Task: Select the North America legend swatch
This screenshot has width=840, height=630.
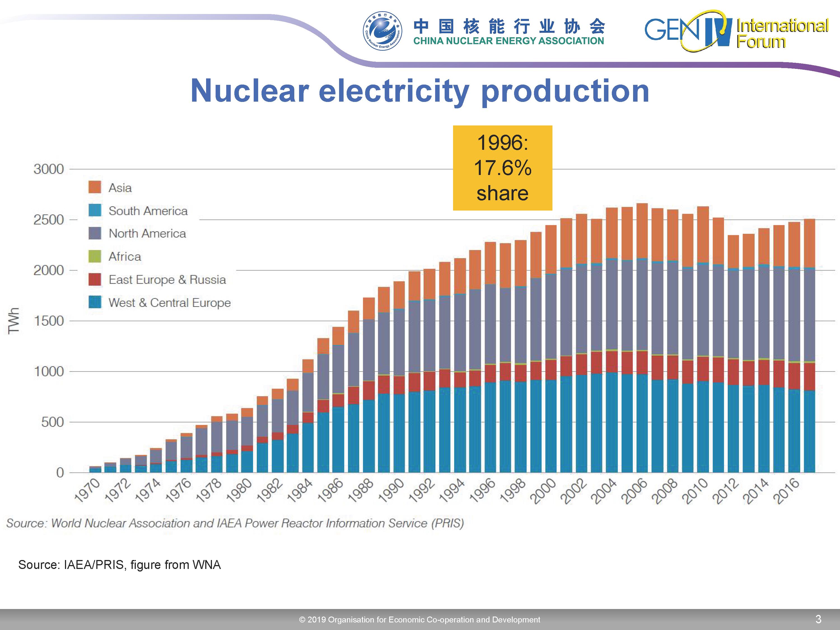Action: pos(95,233)
